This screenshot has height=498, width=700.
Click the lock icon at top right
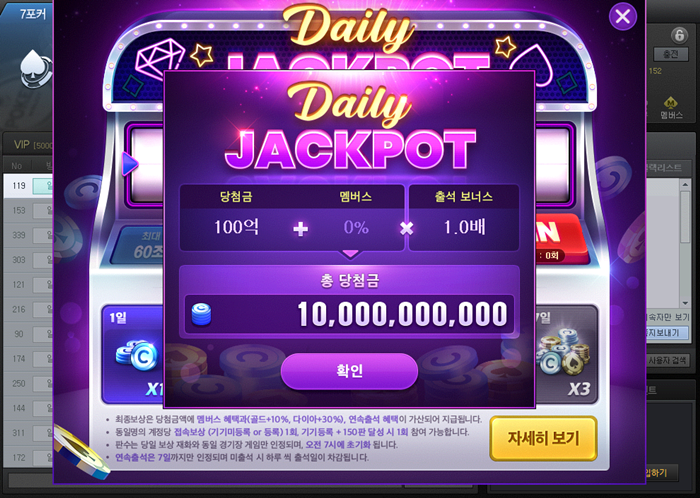(x=679, y=34)
